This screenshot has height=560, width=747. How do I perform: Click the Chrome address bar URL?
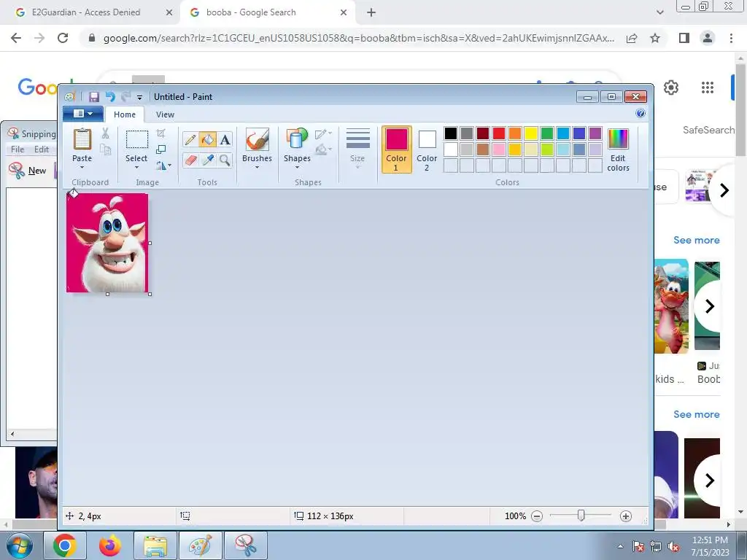click(x=358, y=38)
